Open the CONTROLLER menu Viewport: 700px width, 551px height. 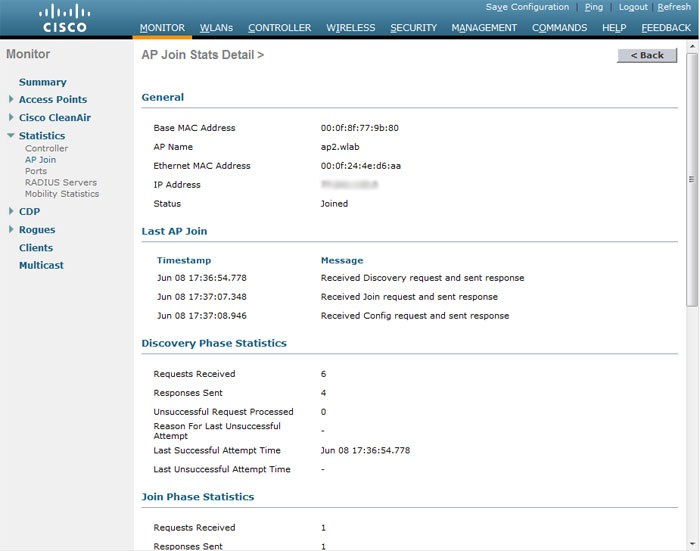(279, 28)
